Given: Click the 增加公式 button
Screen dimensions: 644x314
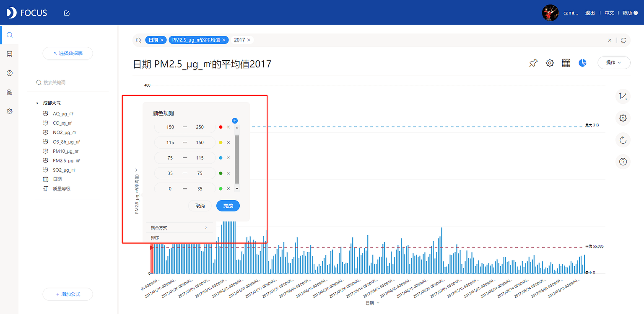Looking at the screenshot, I should [x=68, y=294].
